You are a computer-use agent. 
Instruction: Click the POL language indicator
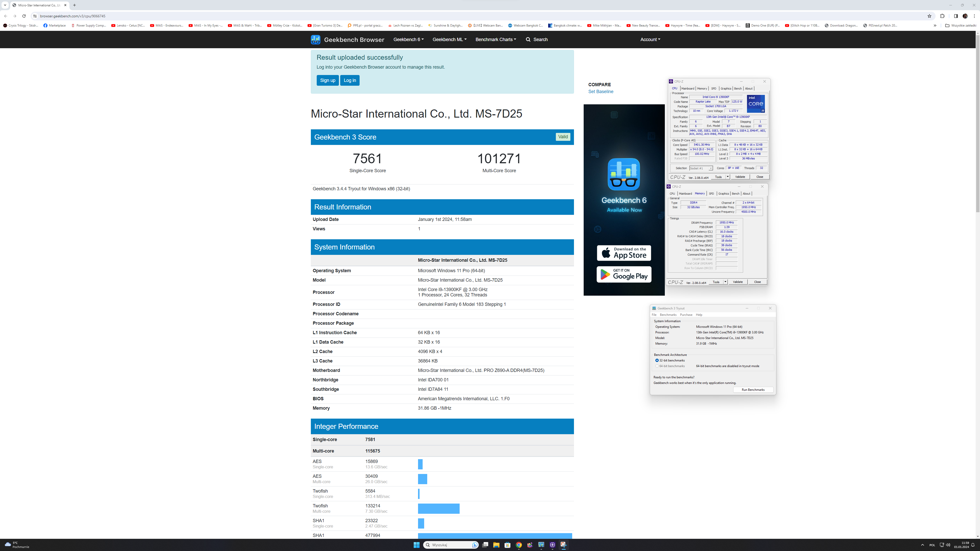tap(932, 545)
